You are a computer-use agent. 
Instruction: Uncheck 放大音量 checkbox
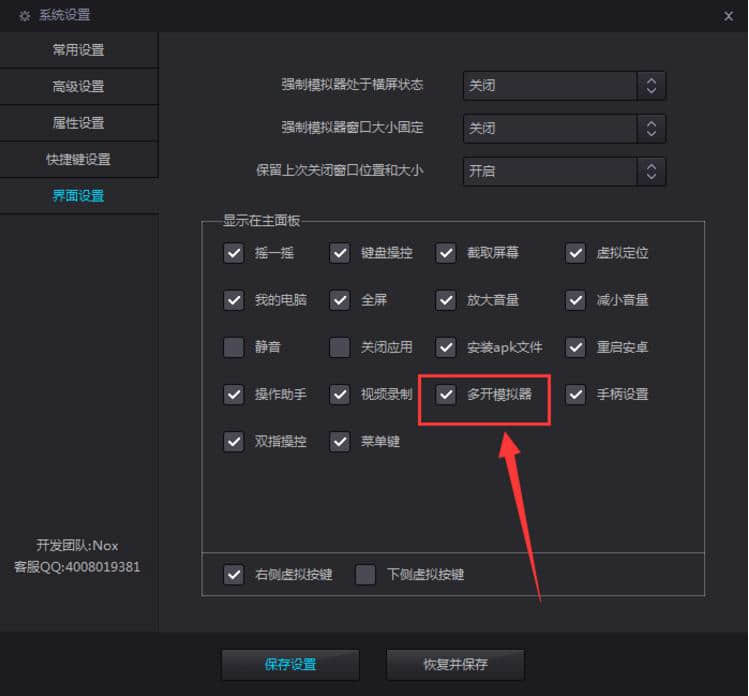pos(446,300)
